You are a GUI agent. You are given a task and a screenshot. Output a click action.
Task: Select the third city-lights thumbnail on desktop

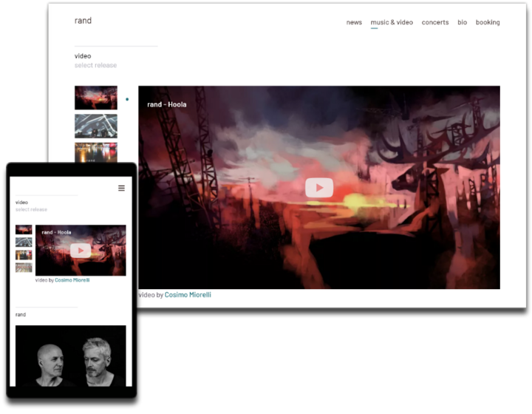click(x=96, y=152)
